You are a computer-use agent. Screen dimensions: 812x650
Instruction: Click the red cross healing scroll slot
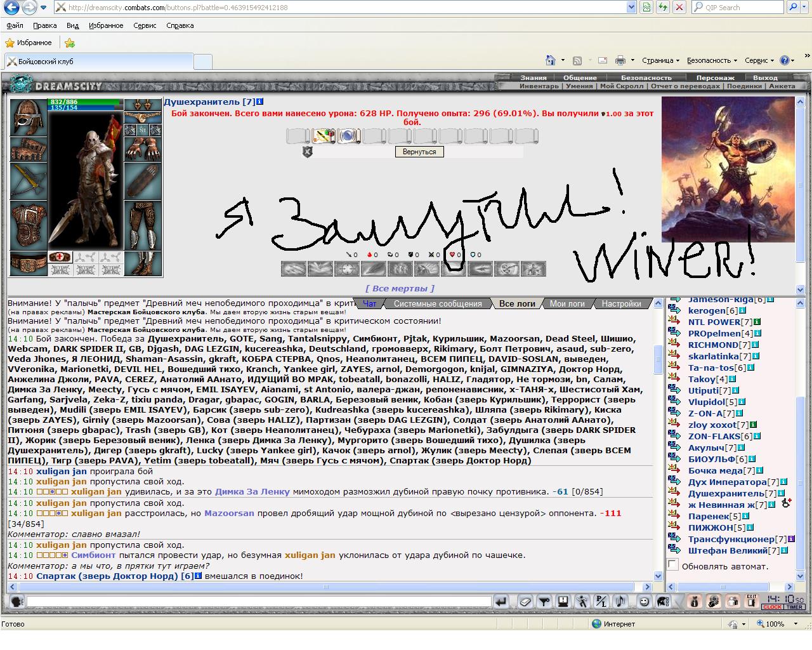pos(60,257)
